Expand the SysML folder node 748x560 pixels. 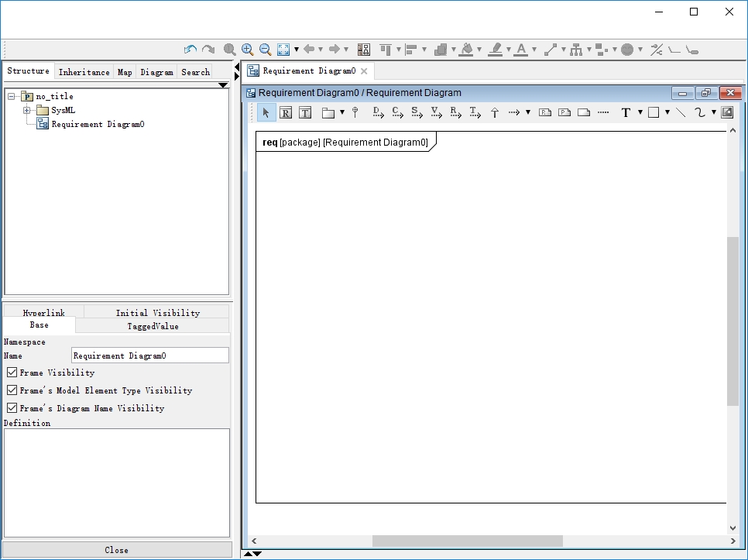[27, 111]
